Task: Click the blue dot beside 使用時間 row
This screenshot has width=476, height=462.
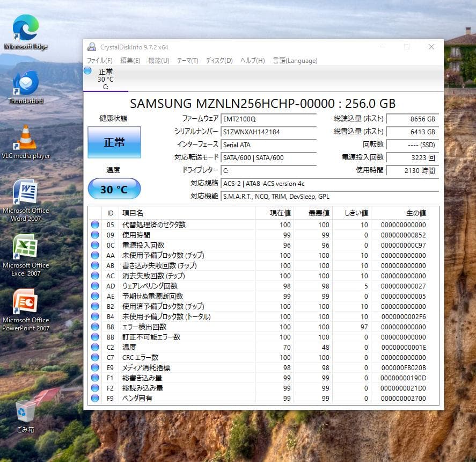Action: (96, 235)
